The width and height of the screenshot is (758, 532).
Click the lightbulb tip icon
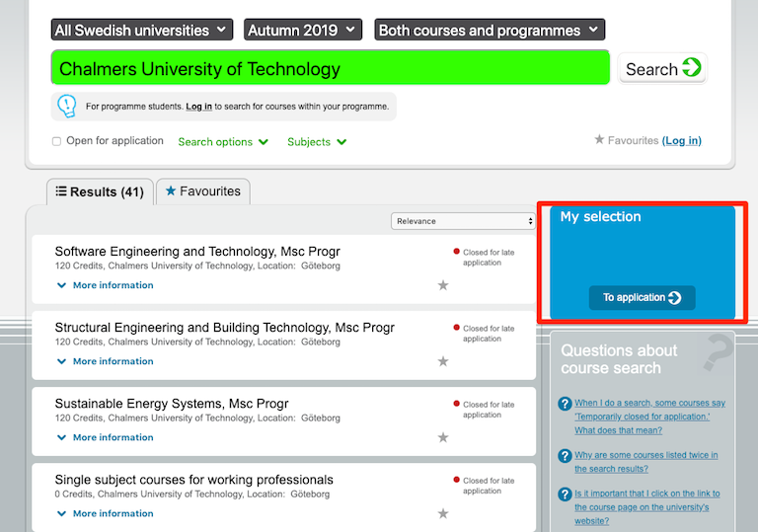67,106
